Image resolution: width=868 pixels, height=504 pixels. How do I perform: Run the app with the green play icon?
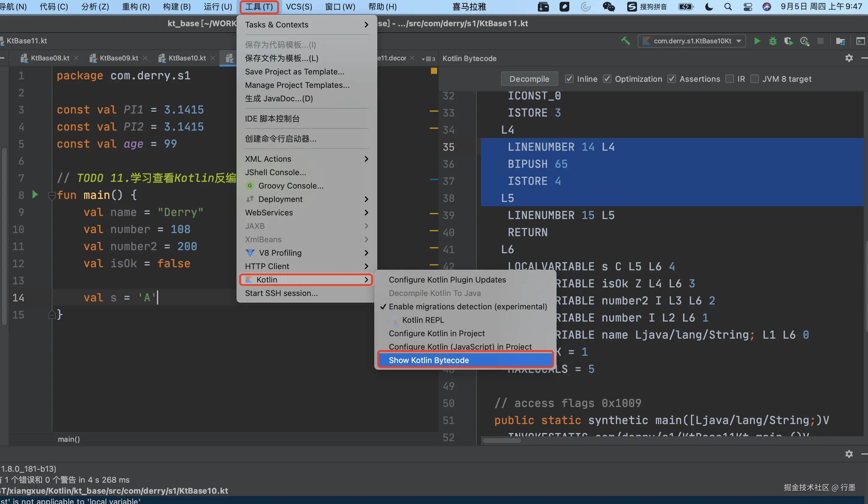[x=757, y=41]
